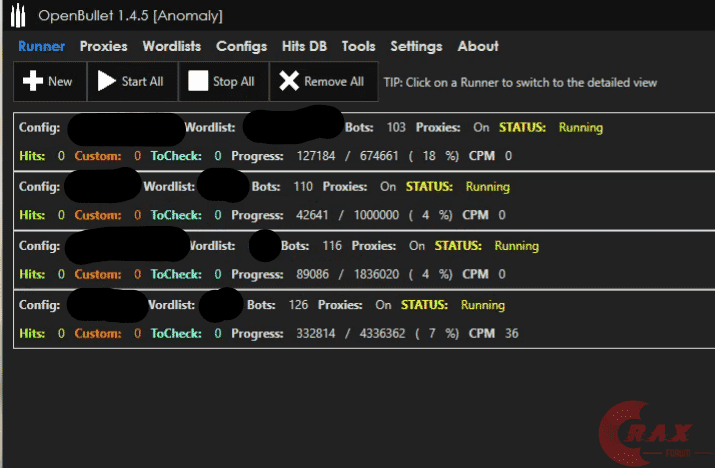Click Custom label in the 1000000 progress row
The image size is (715, 468).
(98, 215)
